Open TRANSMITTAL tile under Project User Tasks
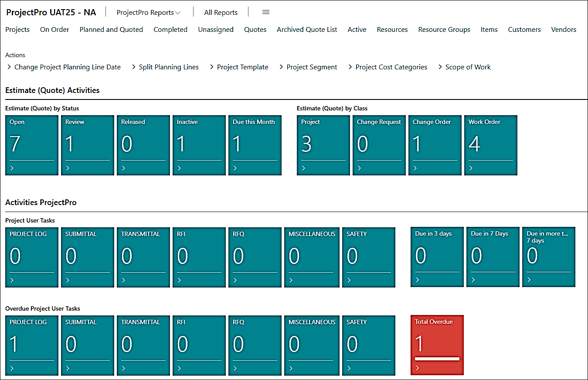 pos(143,257)
